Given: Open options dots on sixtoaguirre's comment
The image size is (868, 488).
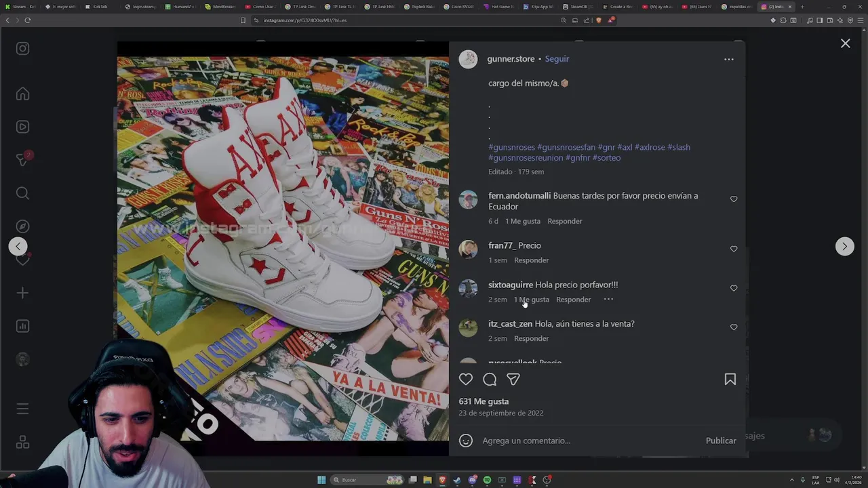Looking at the screenshot, I should click(608, 300).
